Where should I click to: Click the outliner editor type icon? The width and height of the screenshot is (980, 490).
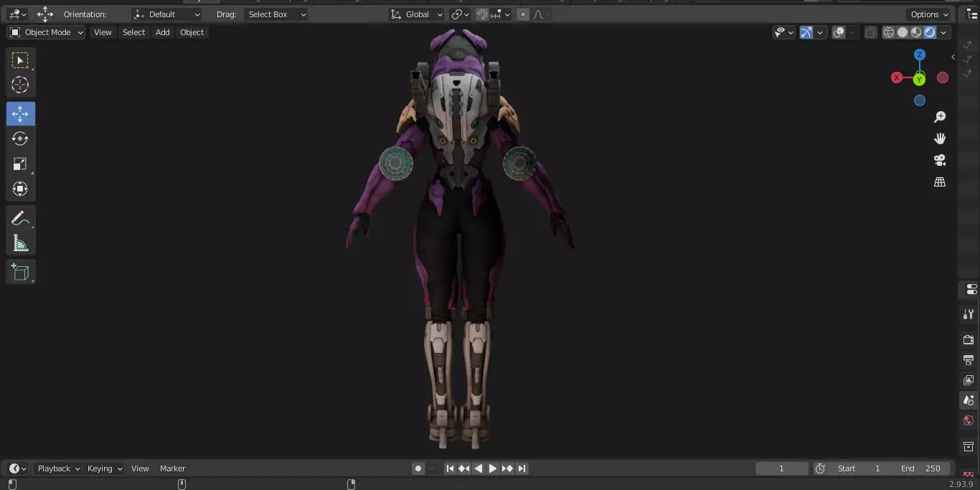(971, 14)
